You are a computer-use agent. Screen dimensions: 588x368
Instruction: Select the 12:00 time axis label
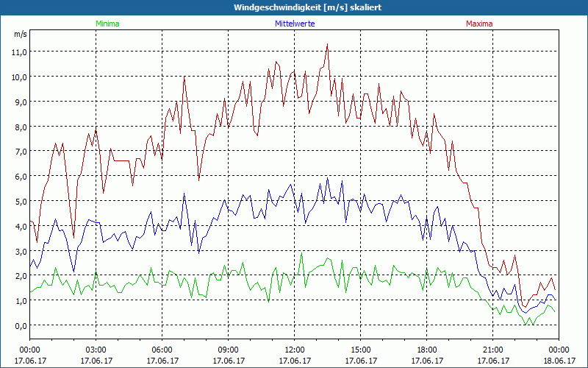point(294,350)
